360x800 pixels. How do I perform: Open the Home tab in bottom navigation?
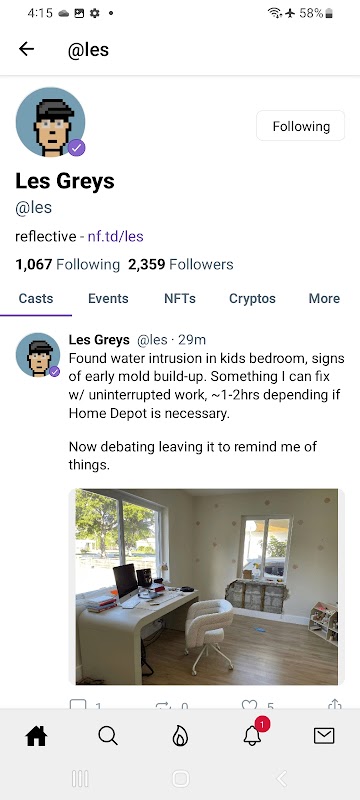36,736
